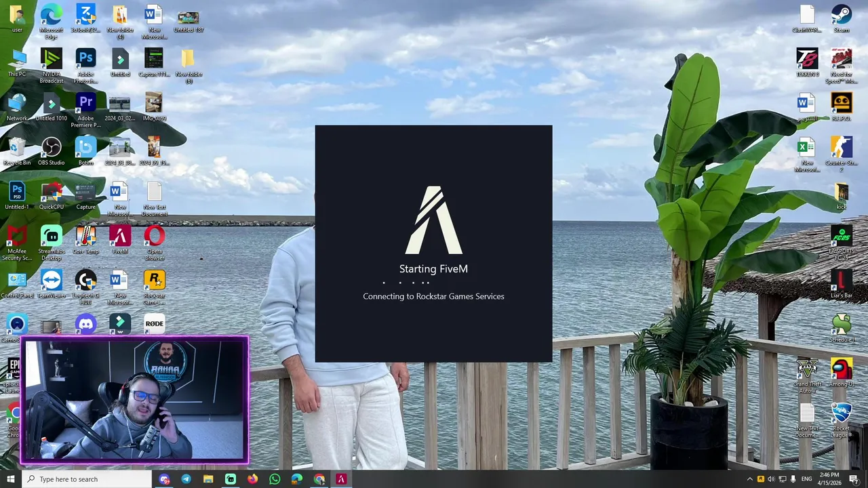Select the Streamlabs Desktop shortcut

click(52, 244)
